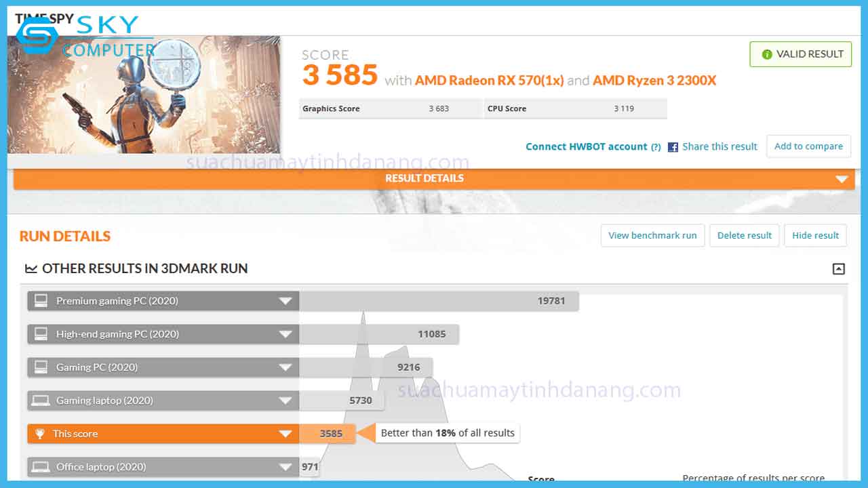The width and height of the screenshot is (868, 488).
Task: Expand Gaming laptop (2020) dropdown arrow
Action: (285, 401)
